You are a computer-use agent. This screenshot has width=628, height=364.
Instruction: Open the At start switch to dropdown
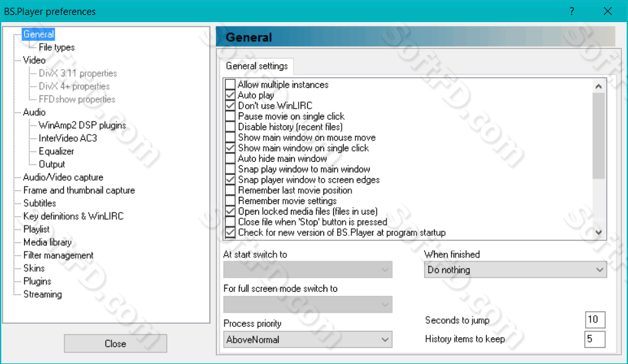point(308,270)
